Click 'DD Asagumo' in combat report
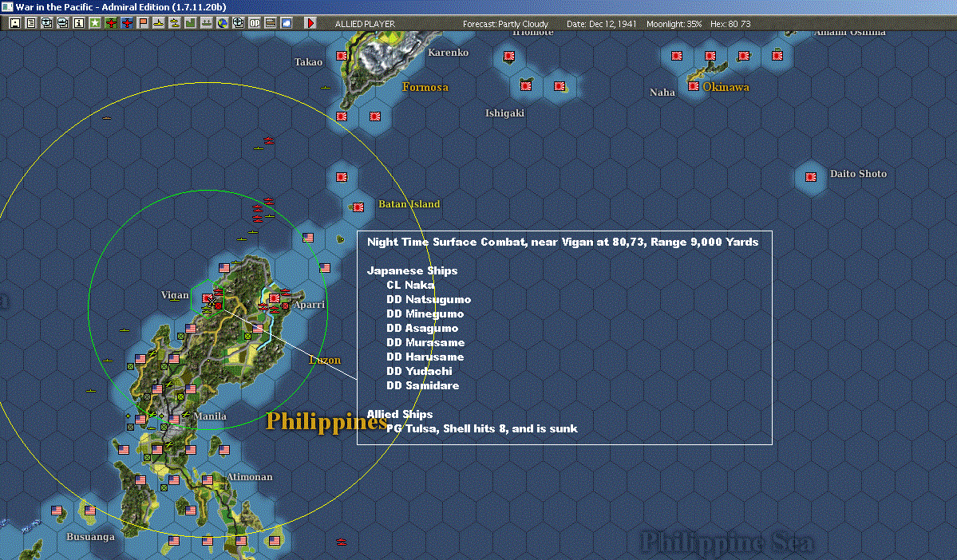Viewport: 957px width, 560px height. click(x=422, y=328)
